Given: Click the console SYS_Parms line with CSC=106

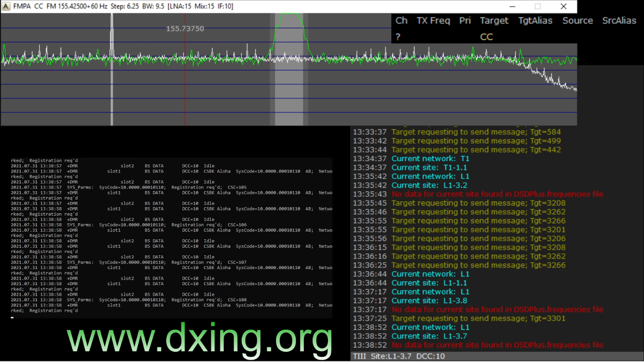Looking at the screenshot, I should click(129, 225).
